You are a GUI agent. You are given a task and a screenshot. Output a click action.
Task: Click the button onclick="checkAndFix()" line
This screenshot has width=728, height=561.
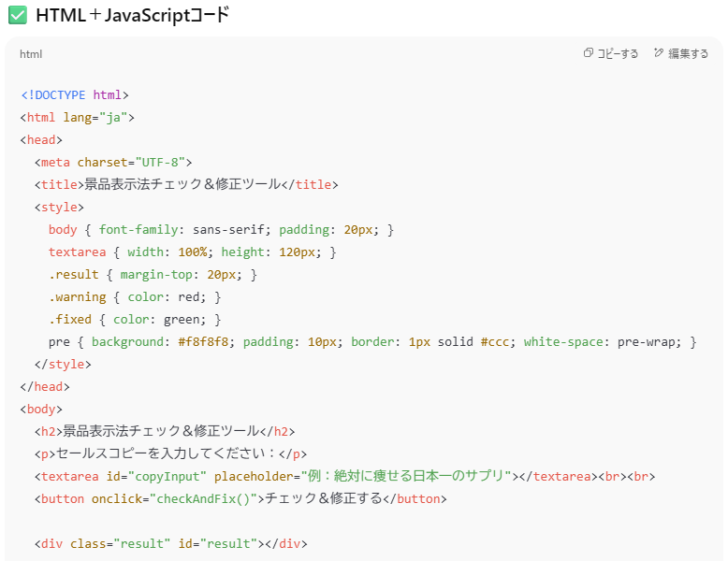click(240, 498)
